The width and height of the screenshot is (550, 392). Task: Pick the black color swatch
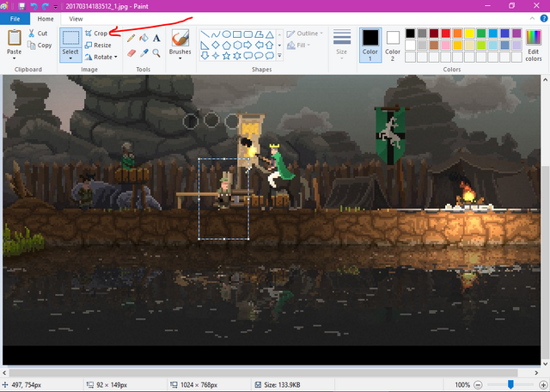[411, 34]
